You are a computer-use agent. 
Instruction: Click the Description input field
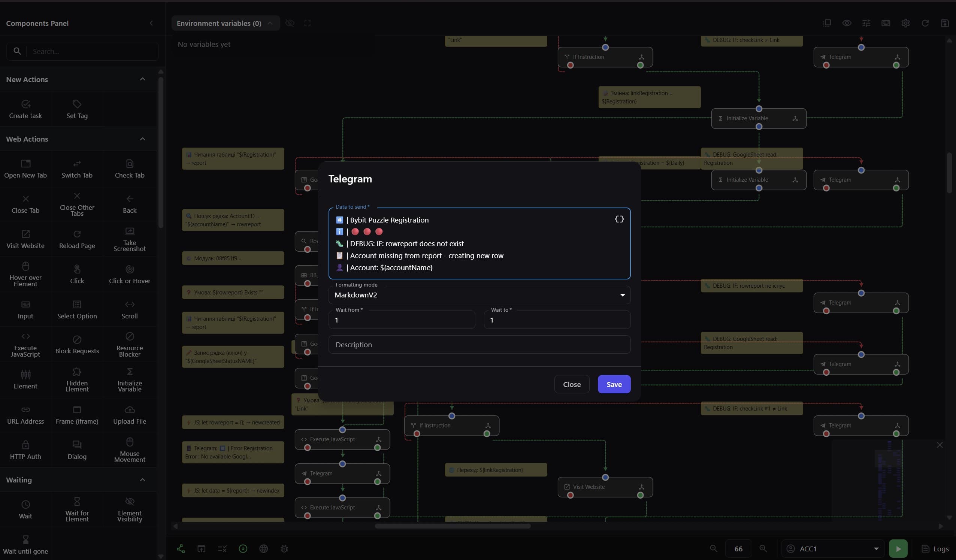pyautogui.click(x=479, y=345)
